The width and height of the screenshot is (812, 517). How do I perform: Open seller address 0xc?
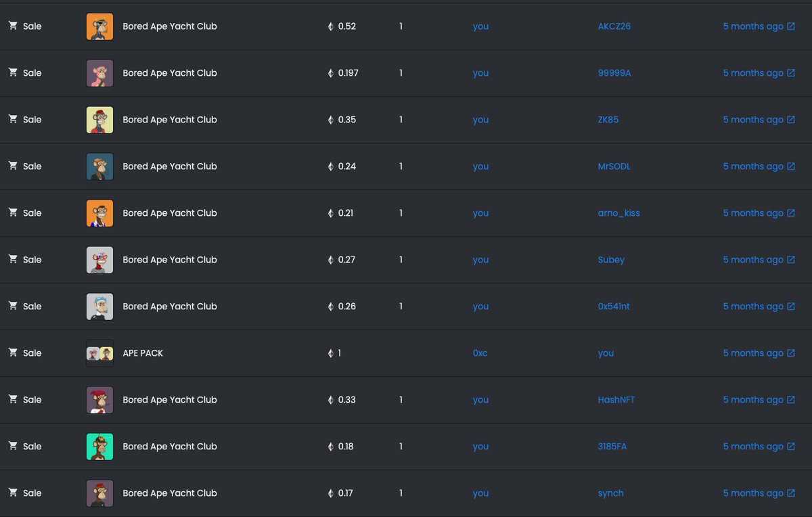pyautogui.click(x=480, y=353)
